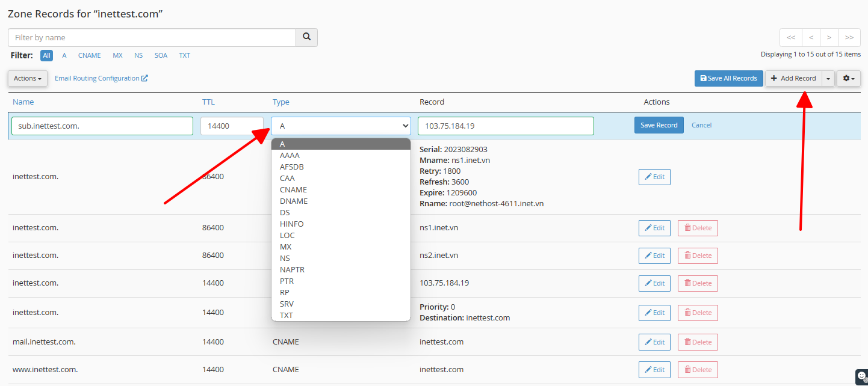Image resolution: width=868 pixels, height=386 pixels.
Task: Click the Add Record button
Action: click(x=793, y=78)
